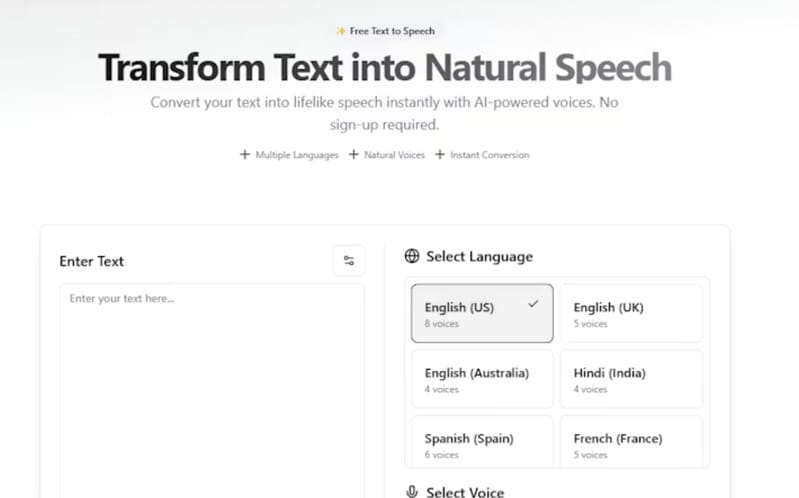Screen dimensions: 799x498
Task: Click the Enter Text panel label
Action: tap(92, 261)
